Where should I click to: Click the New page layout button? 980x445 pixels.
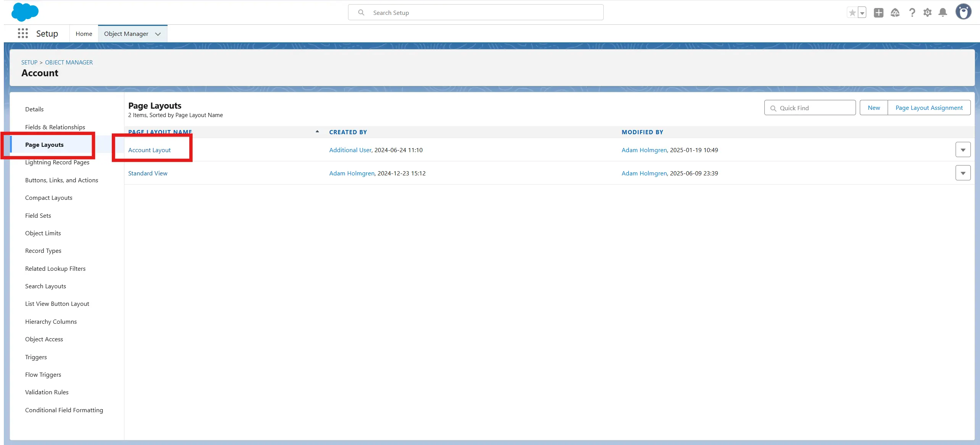pyautogui.click(x=874, y=108)
